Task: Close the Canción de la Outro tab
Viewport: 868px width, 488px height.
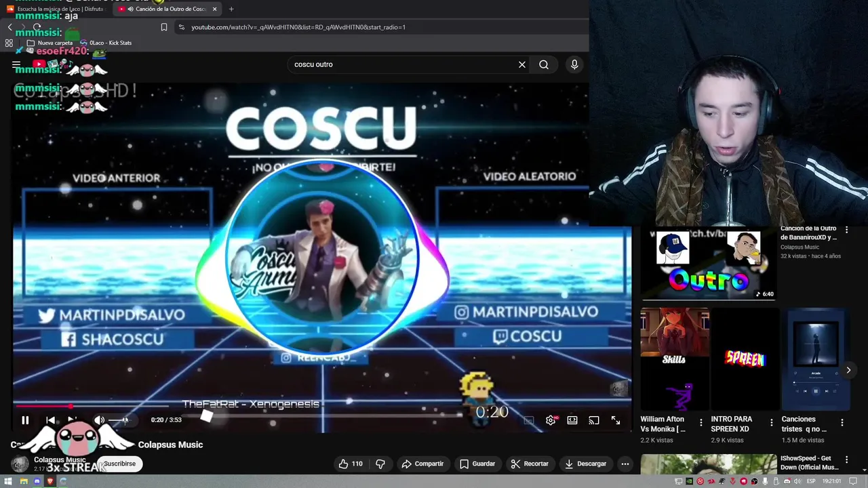Action: tap(215, 9)
